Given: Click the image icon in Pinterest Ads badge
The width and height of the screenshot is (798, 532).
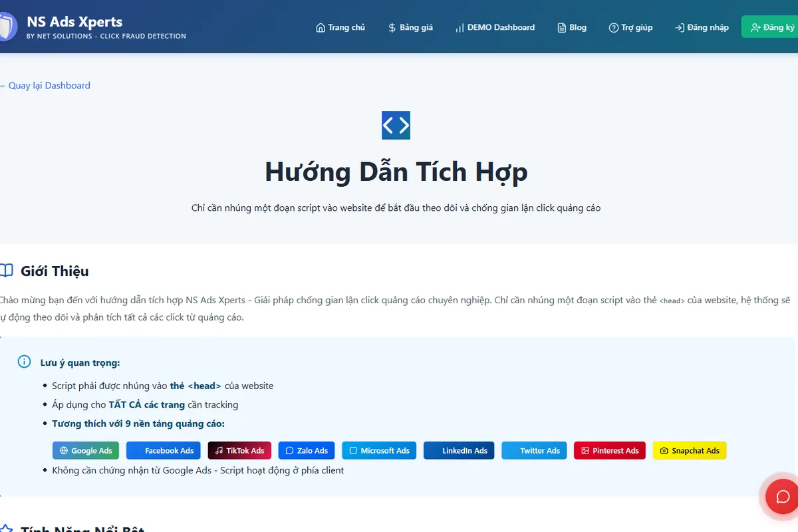Looking at the screenshot, I should [x=585, y=450].
